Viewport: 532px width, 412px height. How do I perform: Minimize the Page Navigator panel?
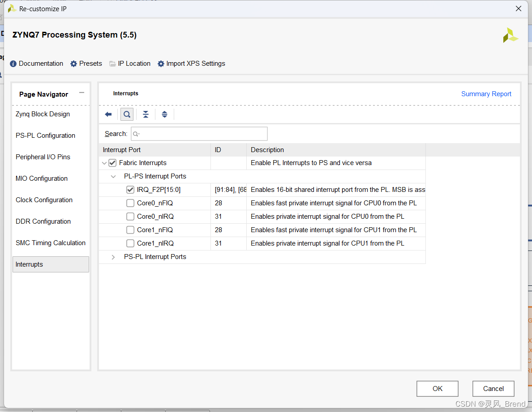click(82, 93)
